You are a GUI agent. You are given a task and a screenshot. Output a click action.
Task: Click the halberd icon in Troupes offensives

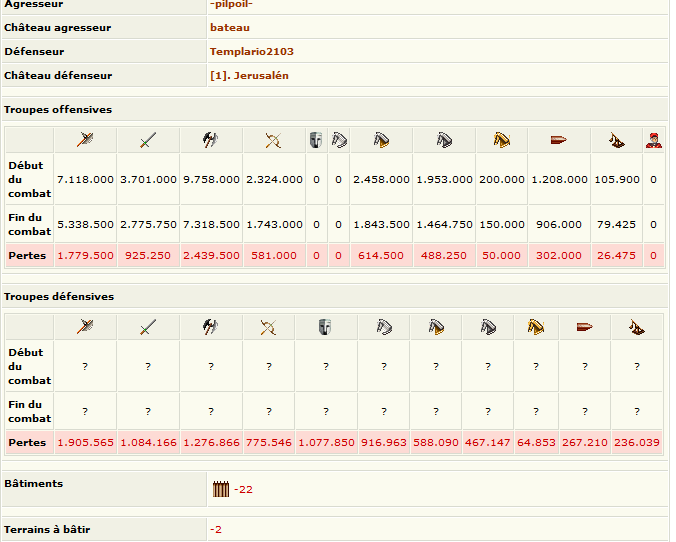[85, 140]
